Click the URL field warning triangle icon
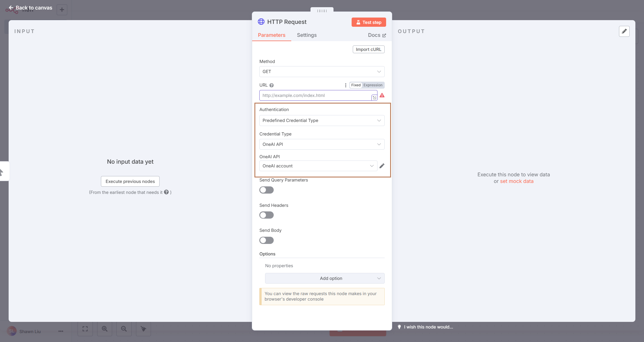This screenshot has height=342, width=644. (382, 95)
